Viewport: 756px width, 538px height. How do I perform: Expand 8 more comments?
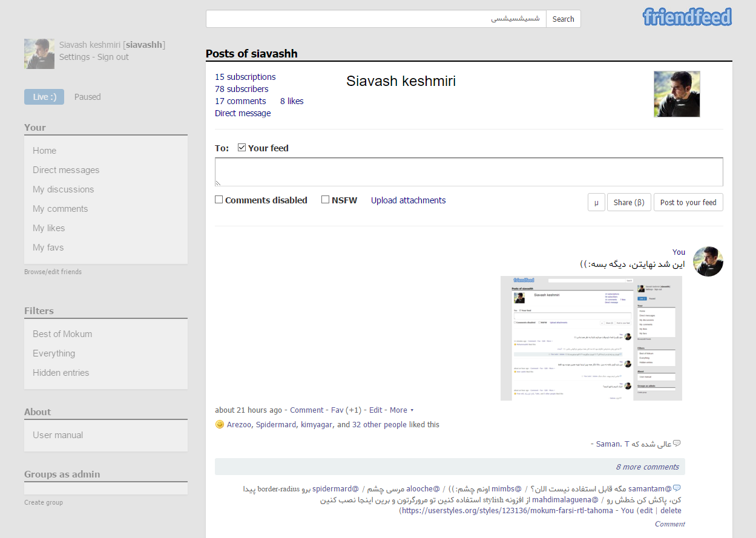(x=647, y=467)
